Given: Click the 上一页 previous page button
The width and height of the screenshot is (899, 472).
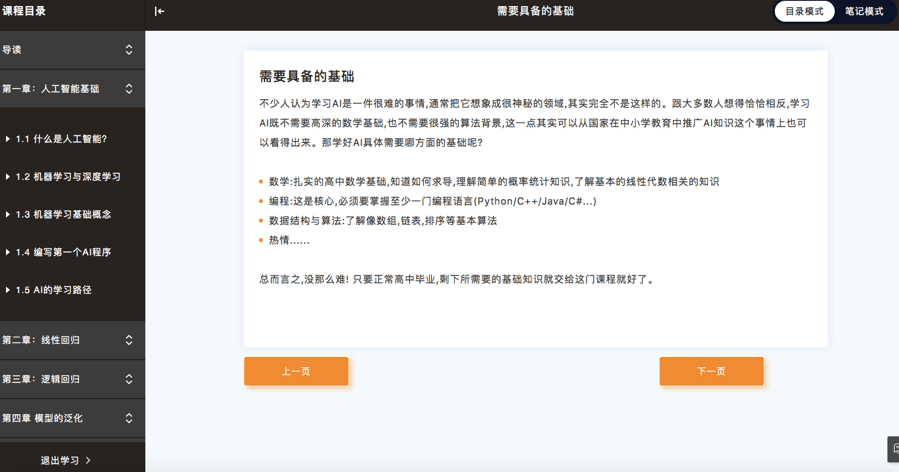Looking at the screenshot, I should (296, 371).
